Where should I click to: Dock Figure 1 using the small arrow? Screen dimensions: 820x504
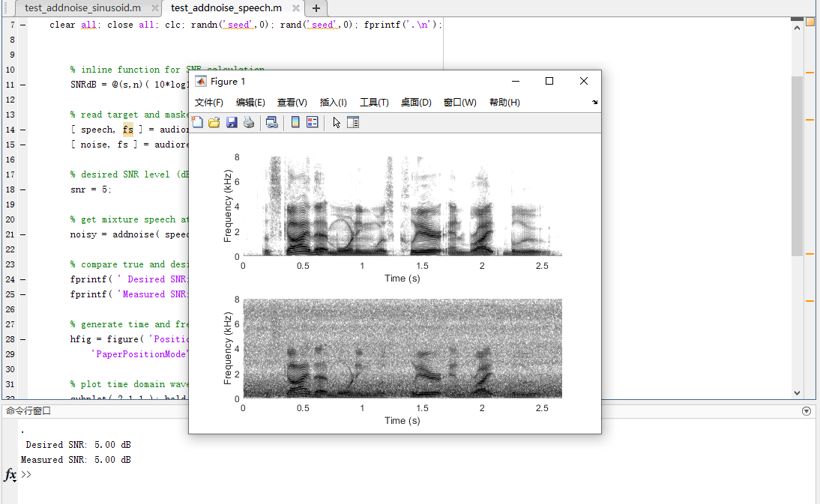[x=594, y=103]
